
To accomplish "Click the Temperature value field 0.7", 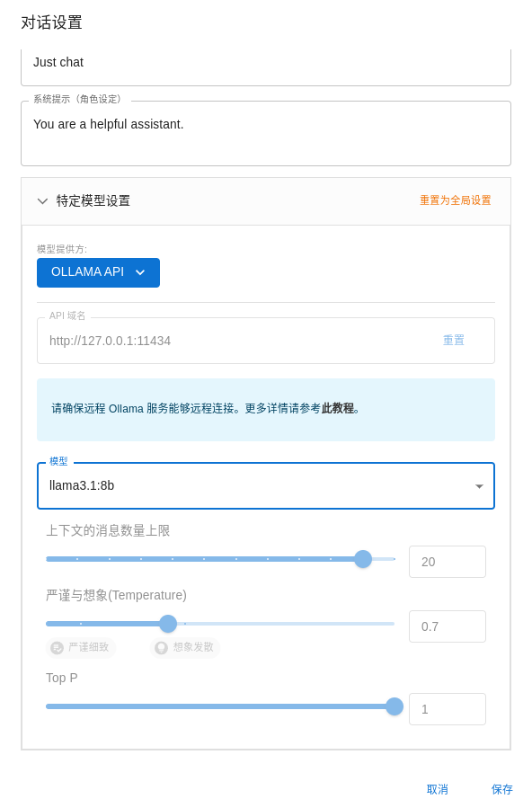I will pyautogui.click(x=447, y=626).
